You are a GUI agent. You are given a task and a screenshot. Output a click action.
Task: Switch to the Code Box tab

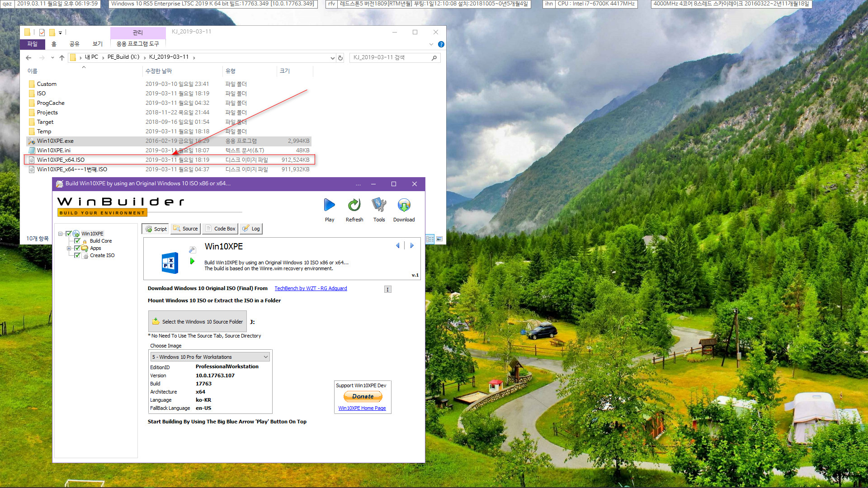click(220, 229)
